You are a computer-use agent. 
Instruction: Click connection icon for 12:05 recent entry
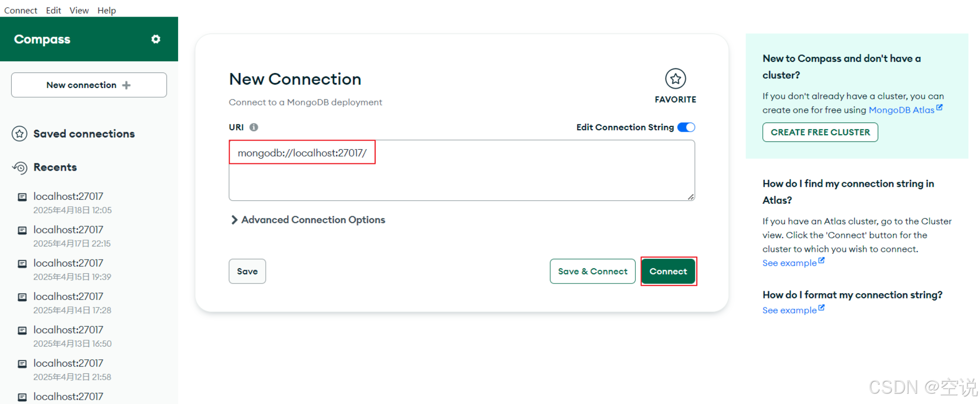[22, 197]
